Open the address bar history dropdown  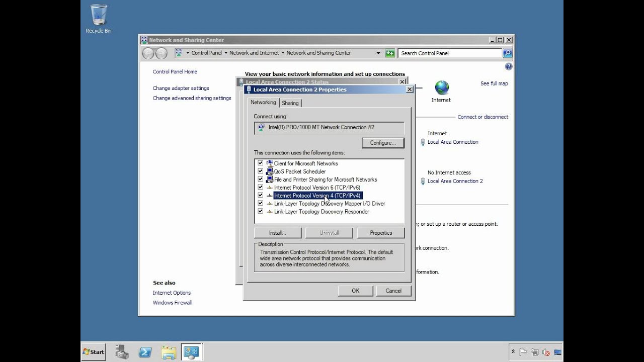pyautogui.click(x=378, y=53)
